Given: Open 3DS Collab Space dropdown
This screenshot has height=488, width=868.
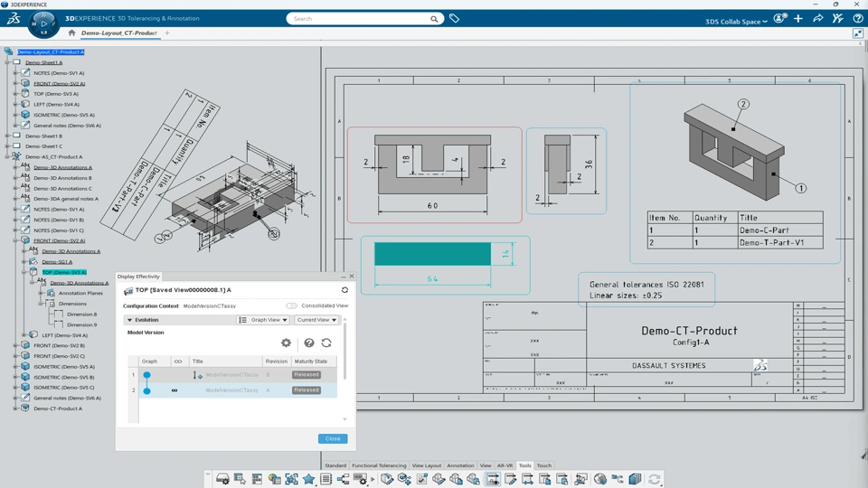Looking at the screenshot, I should pyautogui.click(x=736, y=22).
